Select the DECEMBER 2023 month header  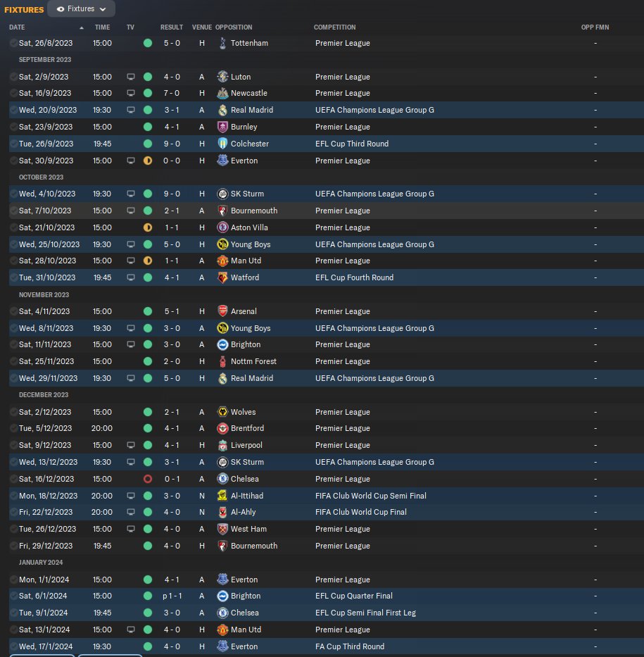coord(44,395)
